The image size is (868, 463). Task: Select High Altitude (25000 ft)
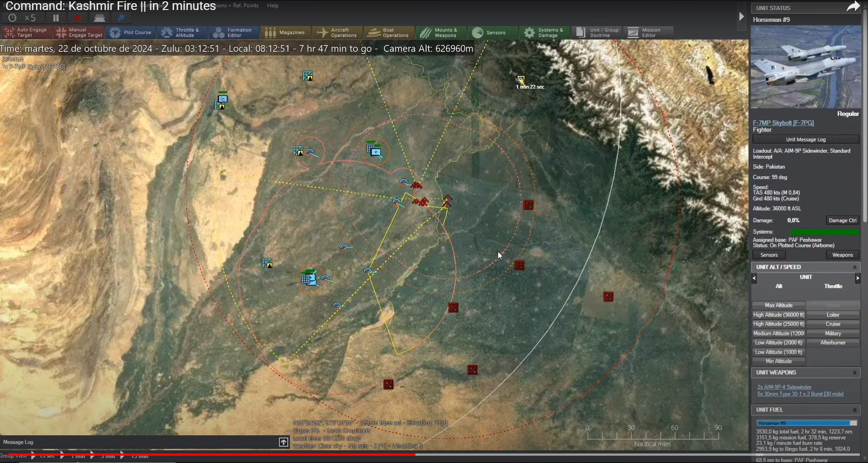pos(778,324)
